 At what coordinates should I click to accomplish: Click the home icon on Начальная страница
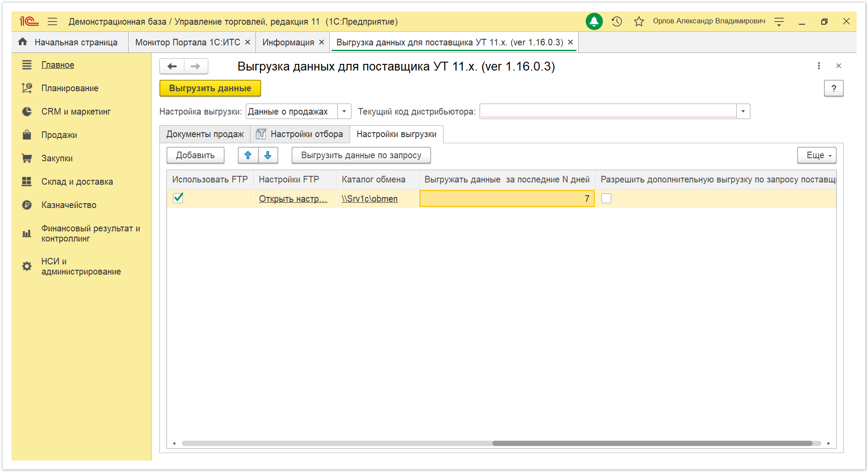(x=23, y=42)
